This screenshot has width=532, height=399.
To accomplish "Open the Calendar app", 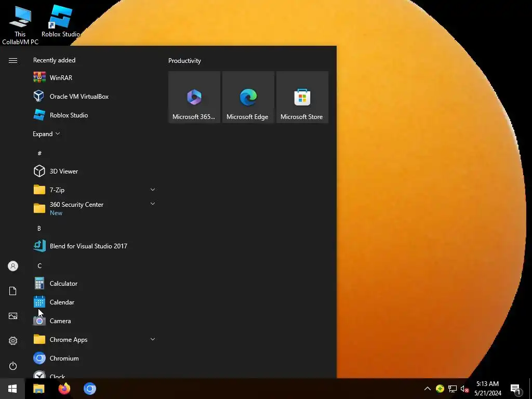I will click(95, 302).
